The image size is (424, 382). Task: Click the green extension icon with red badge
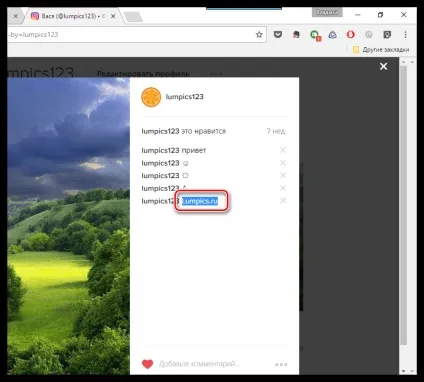(315, 35)
